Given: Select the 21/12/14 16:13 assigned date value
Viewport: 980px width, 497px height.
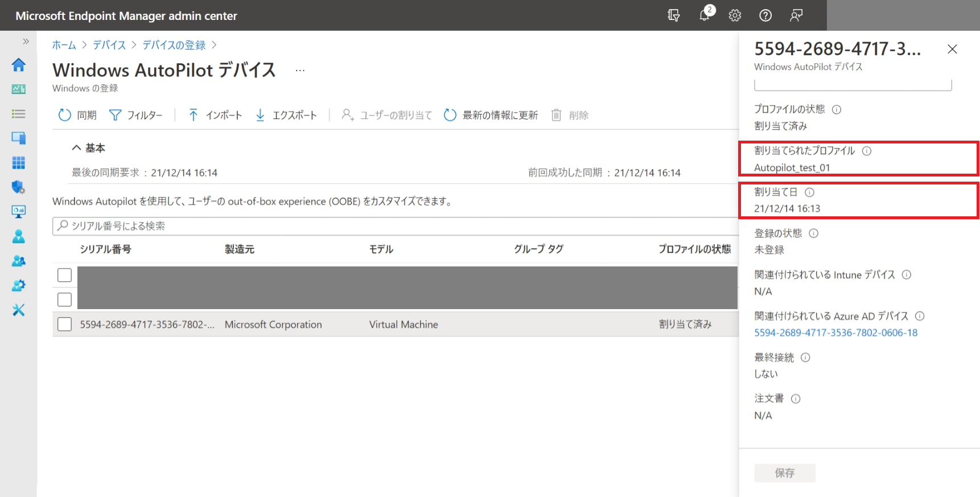Looking at the screenshot, I should (787, 209).
